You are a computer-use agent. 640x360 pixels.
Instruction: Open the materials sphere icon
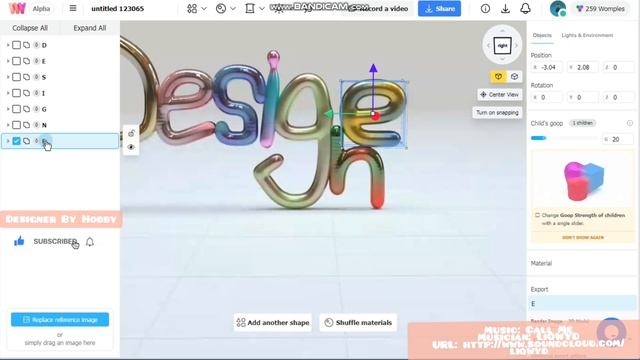pos(221,9)
